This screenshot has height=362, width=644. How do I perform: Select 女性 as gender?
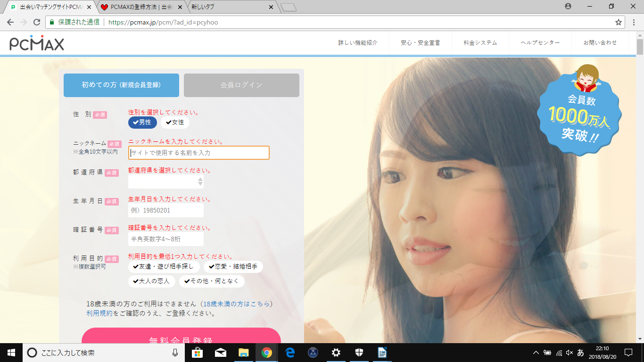coord(175,123)
